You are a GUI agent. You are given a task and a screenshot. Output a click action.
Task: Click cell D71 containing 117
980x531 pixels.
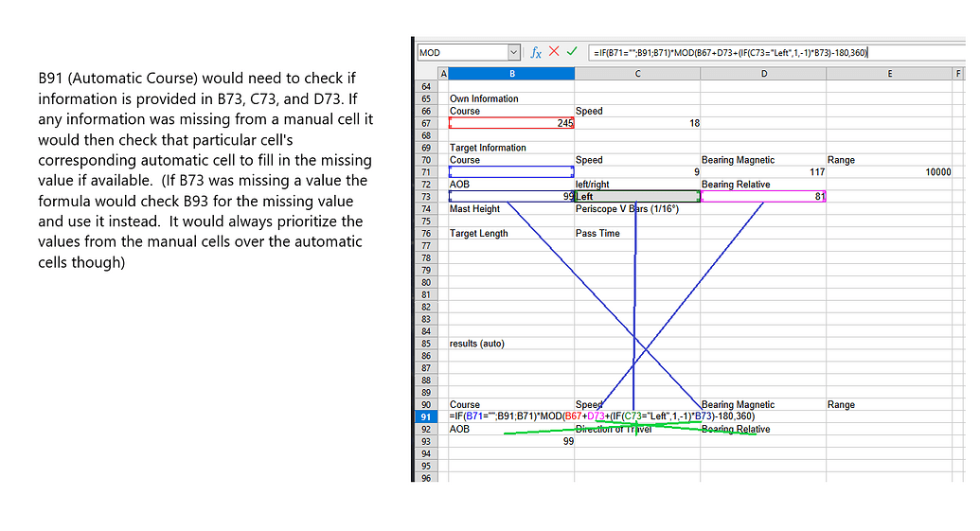[x=764, y=172]
